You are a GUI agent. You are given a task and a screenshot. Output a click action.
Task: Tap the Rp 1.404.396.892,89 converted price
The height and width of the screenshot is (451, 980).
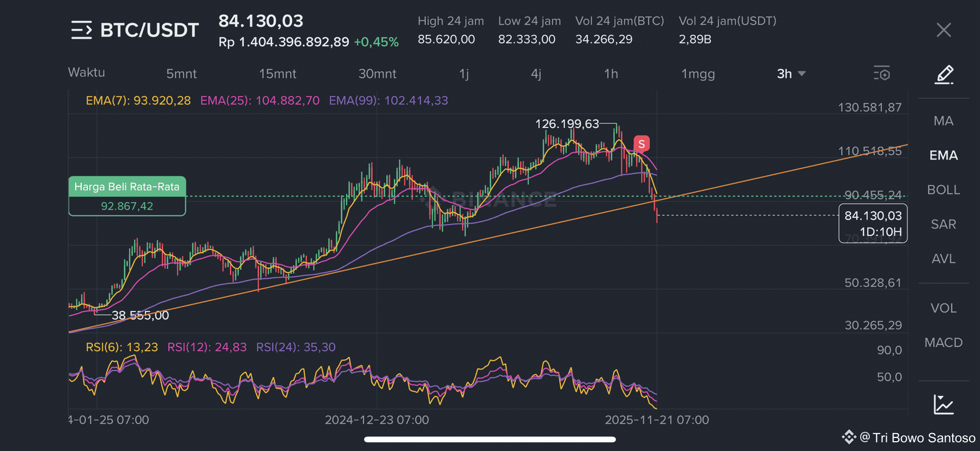pyautogui.click(x=284, y=42)
